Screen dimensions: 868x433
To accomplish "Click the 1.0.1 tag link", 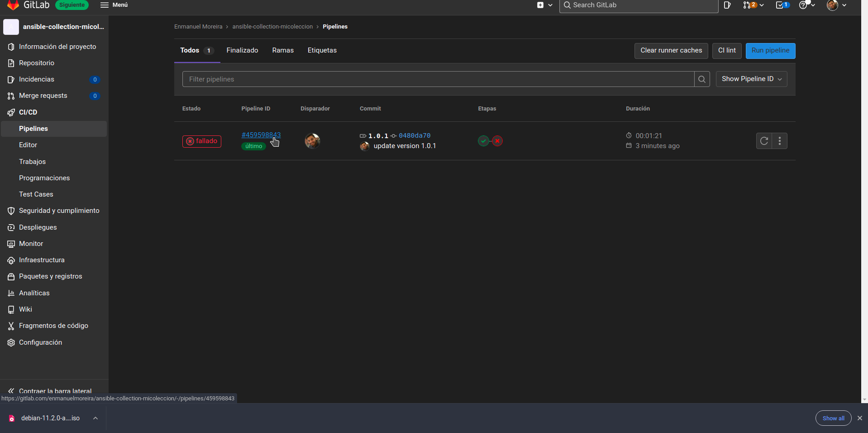I will pyautogui.click(x=378, y=136).
